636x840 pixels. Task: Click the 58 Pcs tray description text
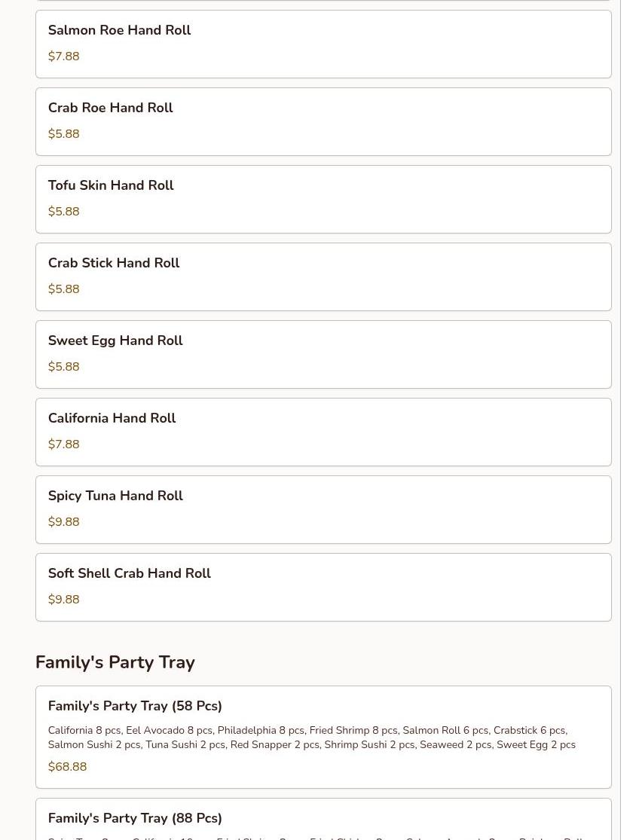tap(311, 738)
